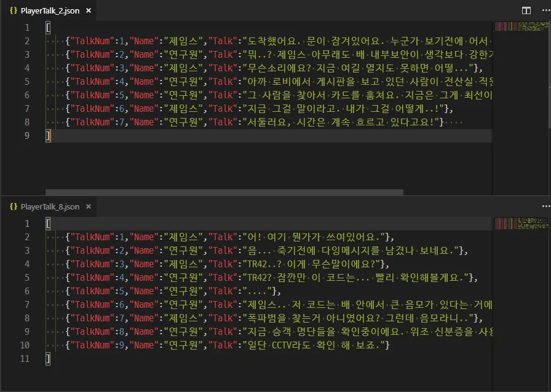Viewport: 551px width, 392px height.
Task: Click line number 9 in PlayerTalk_2.json
Action: click(26, 136)
